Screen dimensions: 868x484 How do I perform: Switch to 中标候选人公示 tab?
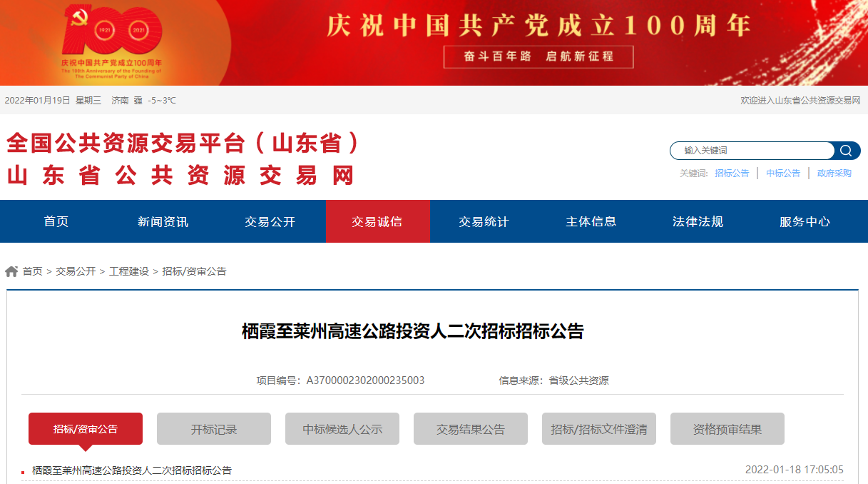click(342, 429)
